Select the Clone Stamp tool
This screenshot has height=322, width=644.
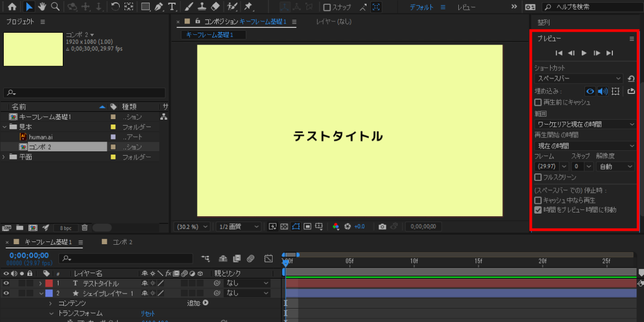[202, 7]
